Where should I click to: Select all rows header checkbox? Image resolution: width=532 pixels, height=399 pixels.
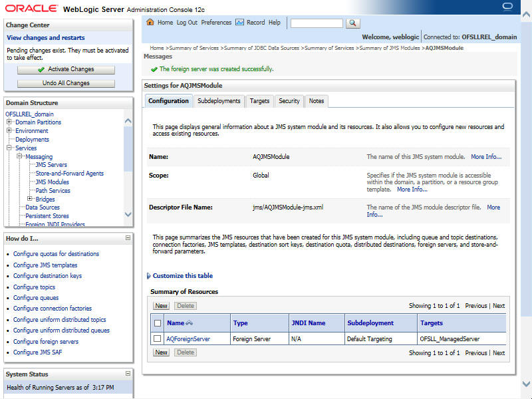point(158,323)
